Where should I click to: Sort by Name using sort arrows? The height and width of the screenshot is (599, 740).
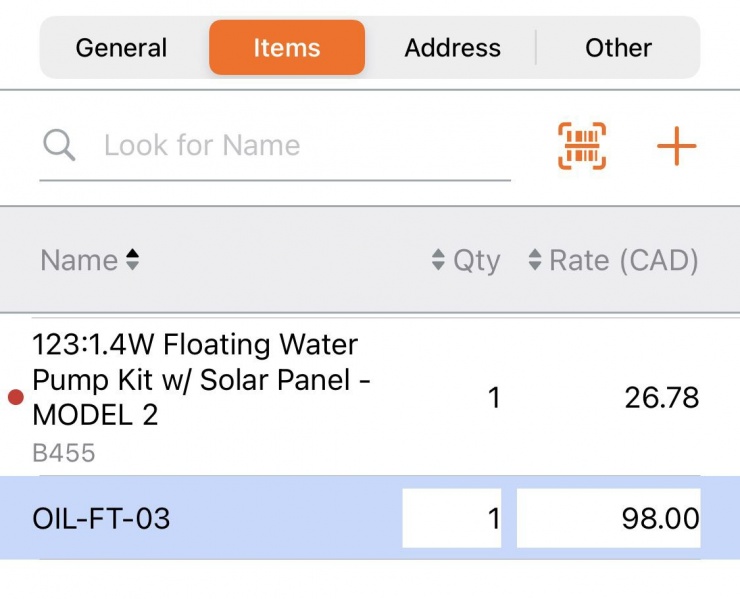click(132, 261)
